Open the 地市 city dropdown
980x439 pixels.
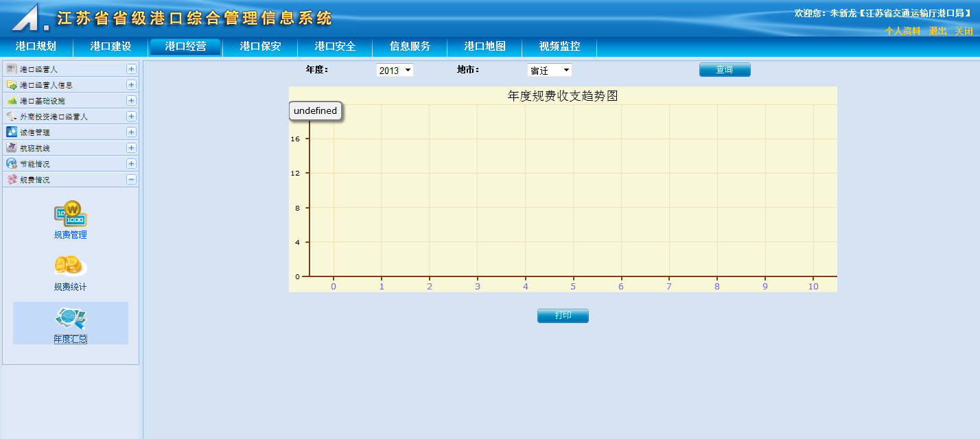549,70
